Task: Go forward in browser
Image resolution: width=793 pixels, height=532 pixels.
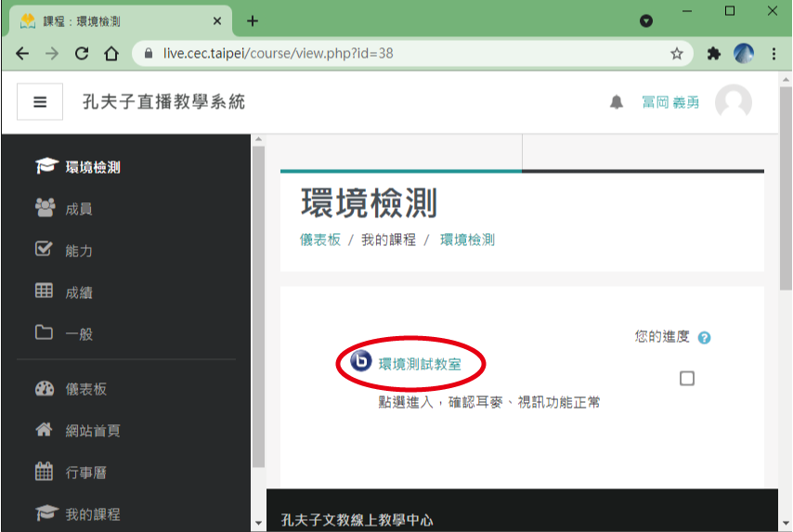Action: [x=52, y=53]
